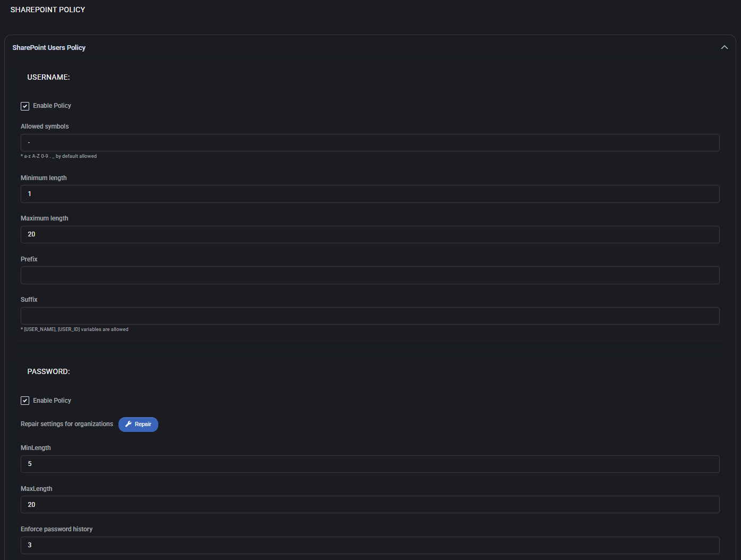Click the Maximum length input field

[370, 234]
